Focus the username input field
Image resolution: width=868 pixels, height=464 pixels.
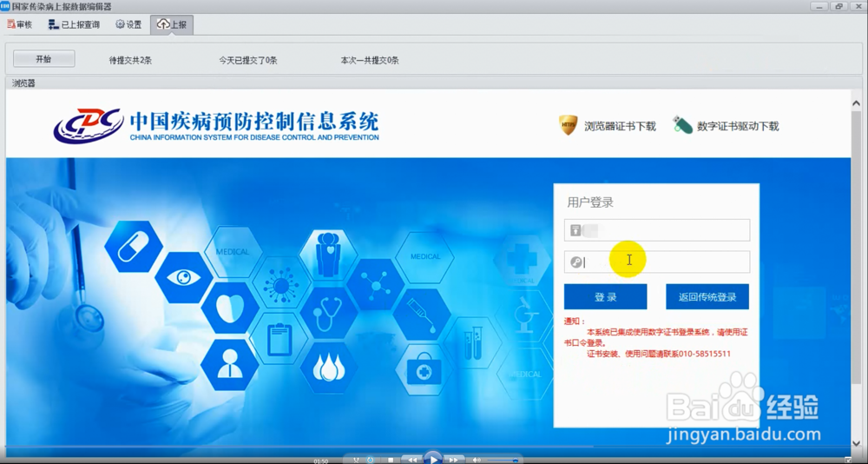pyautogui.click(x=657, y=230)
